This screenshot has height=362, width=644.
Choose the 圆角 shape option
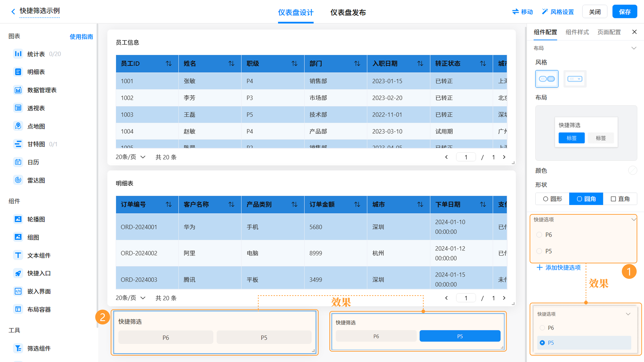coord(586,199)
